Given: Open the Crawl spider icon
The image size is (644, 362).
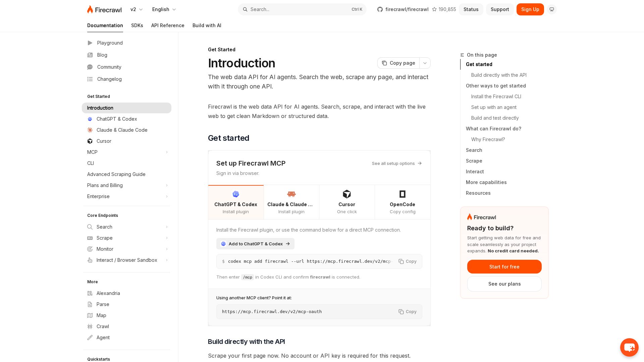Looking at the screenshot, I should point(90,326).
